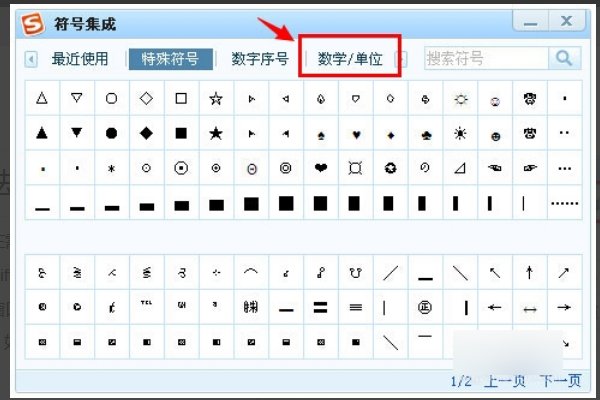The image size is (600, 400).
Task: Insert the solid sun ☀ symbol
Action: click(x=460, y=133)
